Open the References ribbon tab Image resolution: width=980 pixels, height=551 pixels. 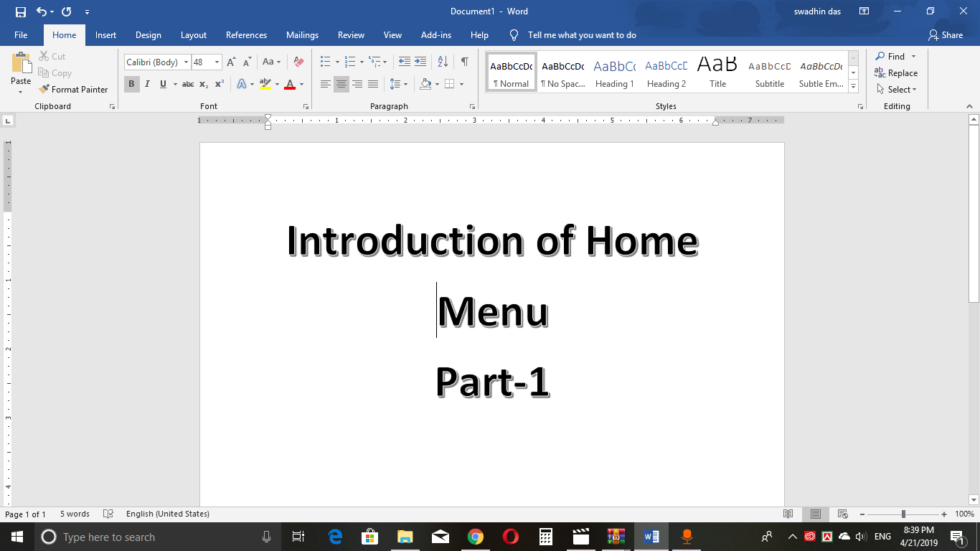click(246, 34)
